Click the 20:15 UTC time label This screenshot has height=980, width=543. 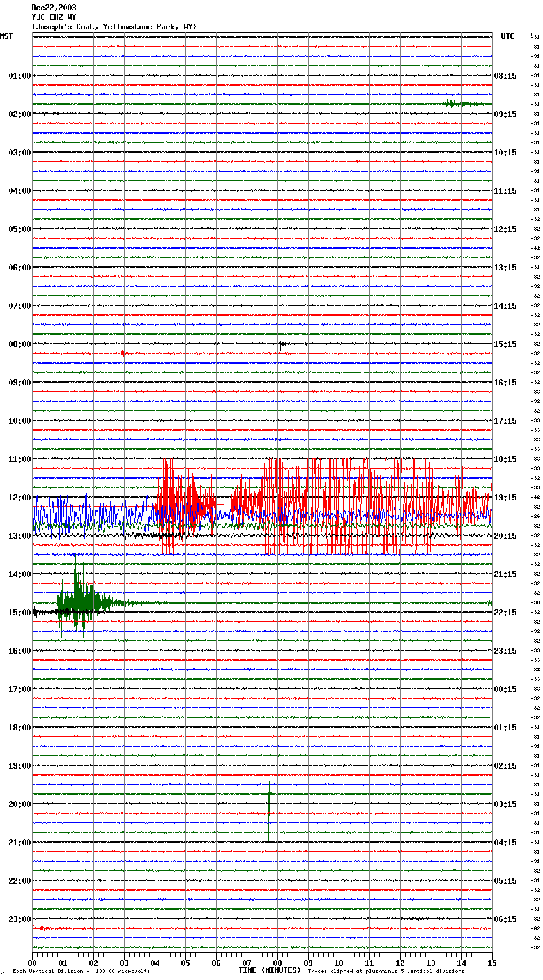point(505,536)
